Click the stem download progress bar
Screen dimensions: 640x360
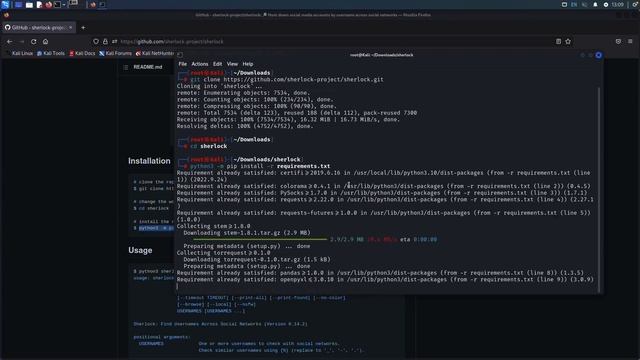[260, 240]
